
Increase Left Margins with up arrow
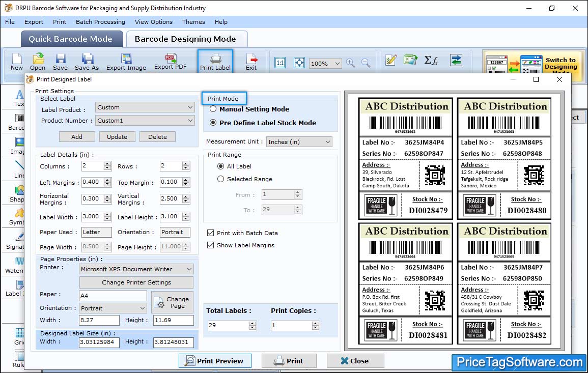pyautogui.click(x=107, y=180)
